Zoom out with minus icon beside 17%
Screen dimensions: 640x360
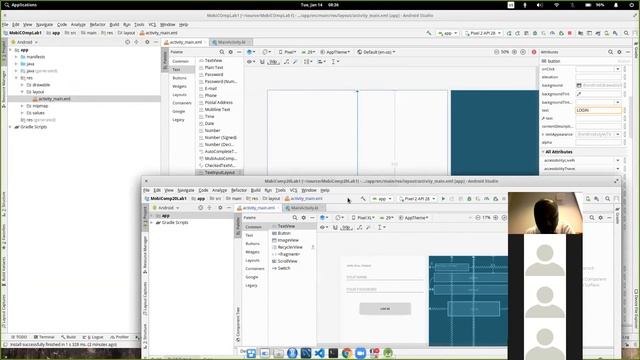coord(478,218)
